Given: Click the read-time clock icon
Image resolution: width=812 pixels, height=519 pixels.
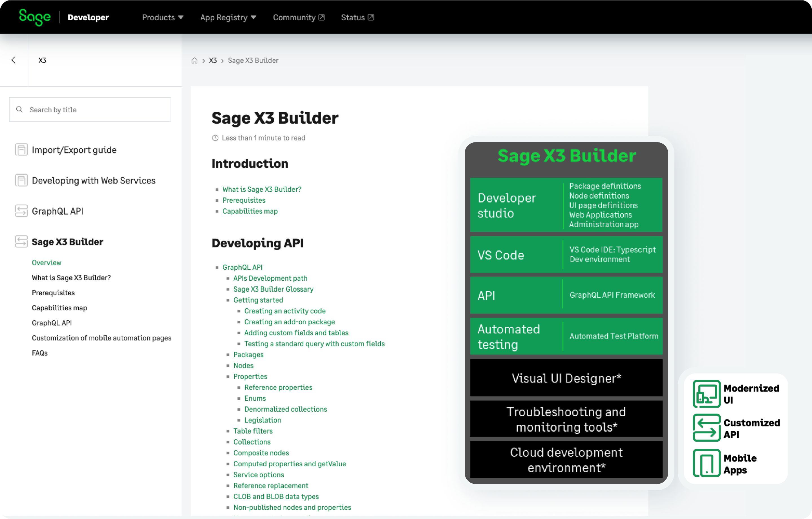Looking at the screenshot, I should (215, 138).
